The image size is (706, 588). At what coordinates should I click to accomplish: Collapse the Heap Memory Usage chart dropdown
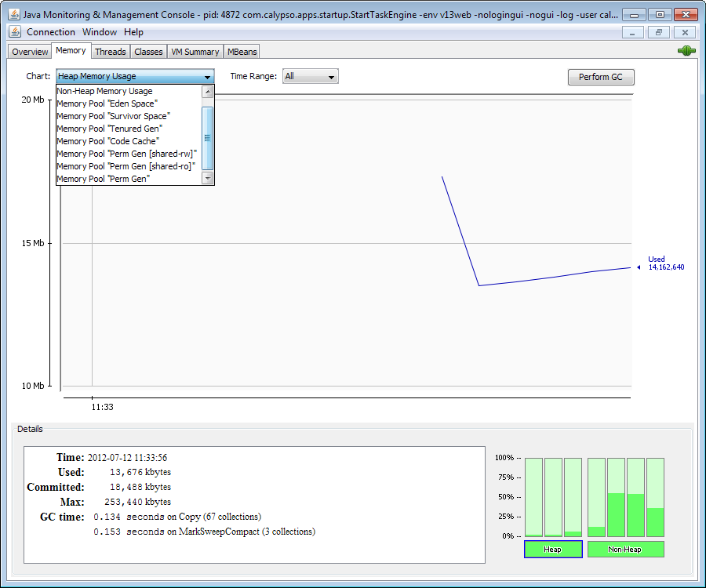(x=135, y=77)
